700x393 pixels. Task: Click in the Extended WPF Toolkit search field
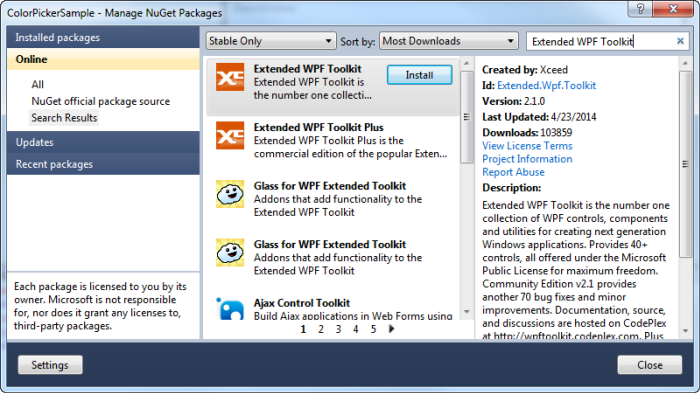point(600,42)
